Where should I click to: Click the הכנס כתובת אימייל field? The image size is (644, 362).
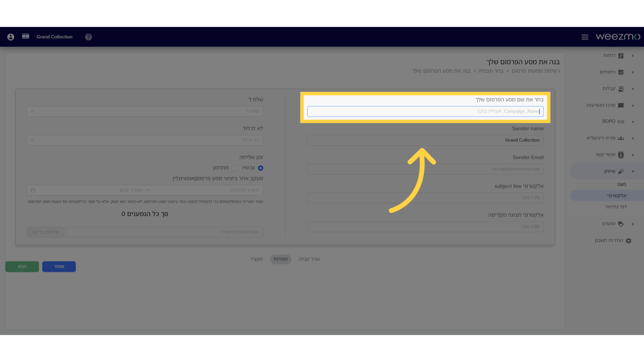click(165, 232)
